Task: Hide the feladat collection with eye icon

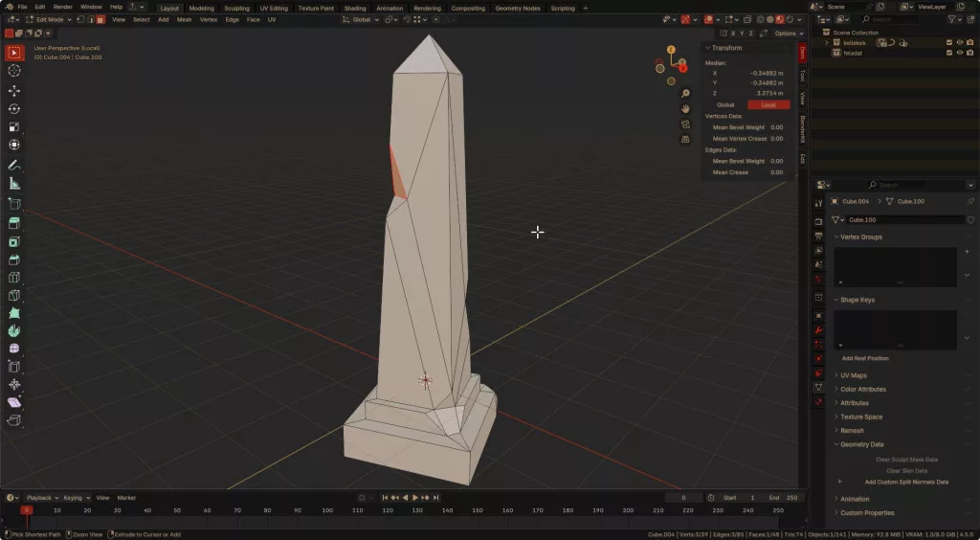Action: tap(959, 53)
